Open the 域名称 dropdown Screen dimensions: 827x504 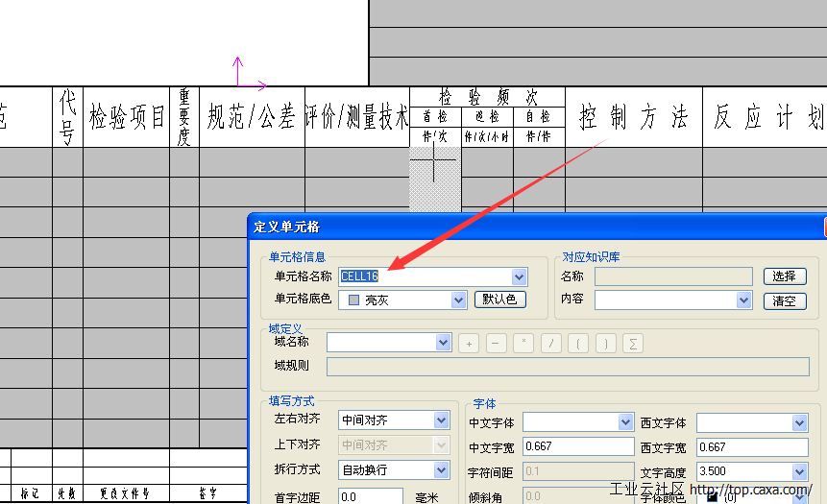tap(443, 343)
